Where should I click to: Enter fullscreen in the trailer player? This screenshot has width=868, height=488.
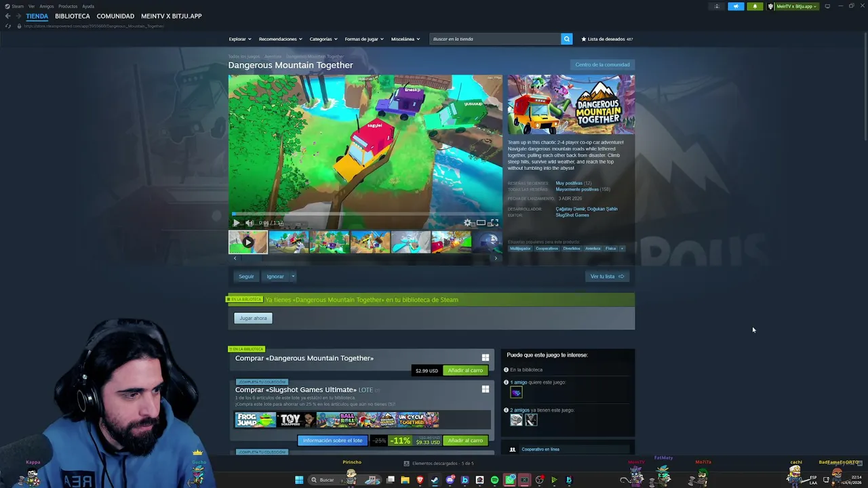click(x=494, y=223)
